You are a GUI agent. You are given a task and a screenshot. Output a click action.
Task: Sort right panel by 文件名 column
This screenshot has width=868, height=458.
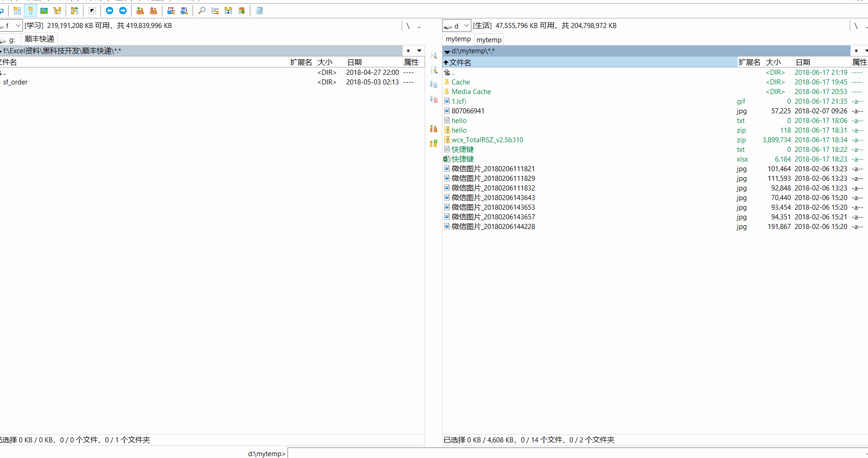click(x=590, y=62)
